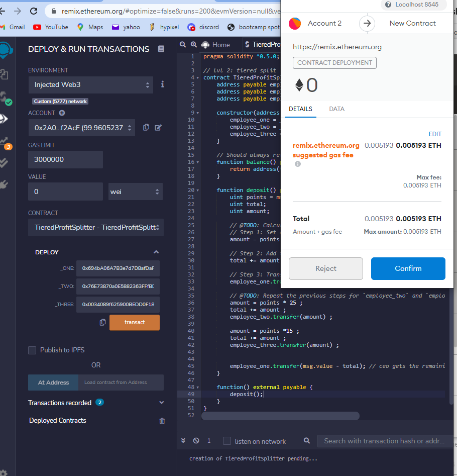Open the Gmail bookmark

(13, 27)
